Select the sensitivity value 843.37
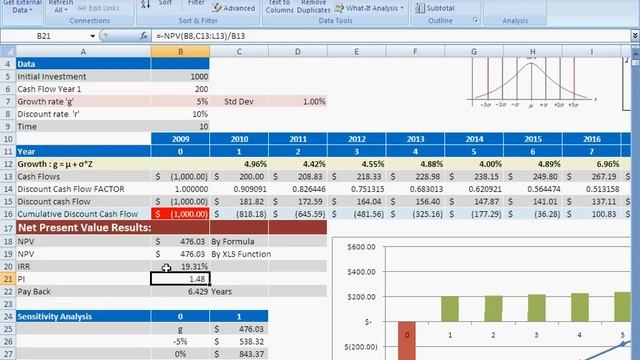The width and height of the screenshot is (640, 360). click(239, 354)
